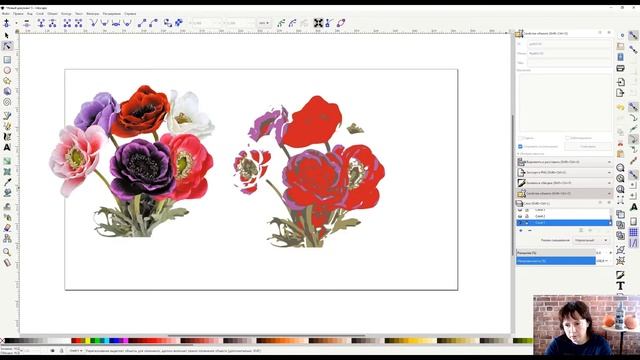Expand the Fill and Stroke panel
Viewport: 640px width, 360px height.
(564, 183)
